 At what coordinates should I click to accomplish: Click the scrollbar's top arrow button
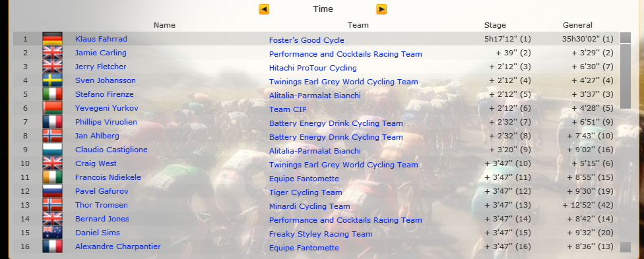coord(625,38)
